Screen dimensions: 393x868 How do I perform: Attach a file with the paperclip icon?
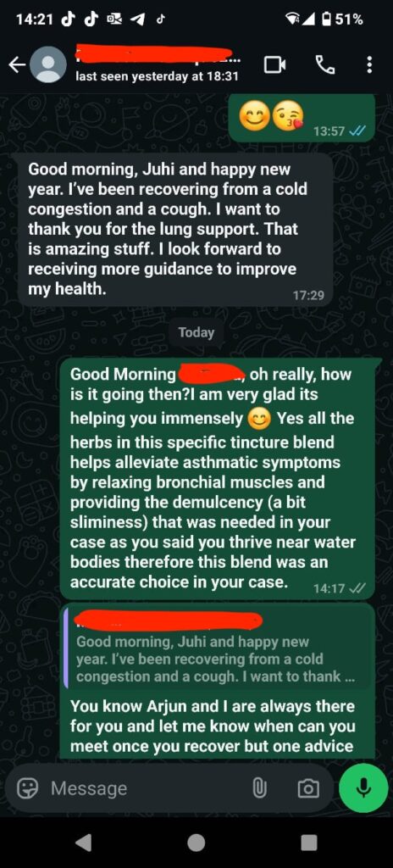click(260, 787)
